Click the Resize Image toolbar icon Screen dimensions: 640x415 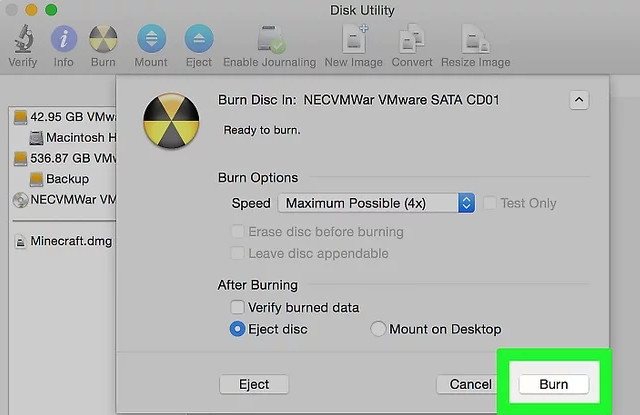coord(476,39)
